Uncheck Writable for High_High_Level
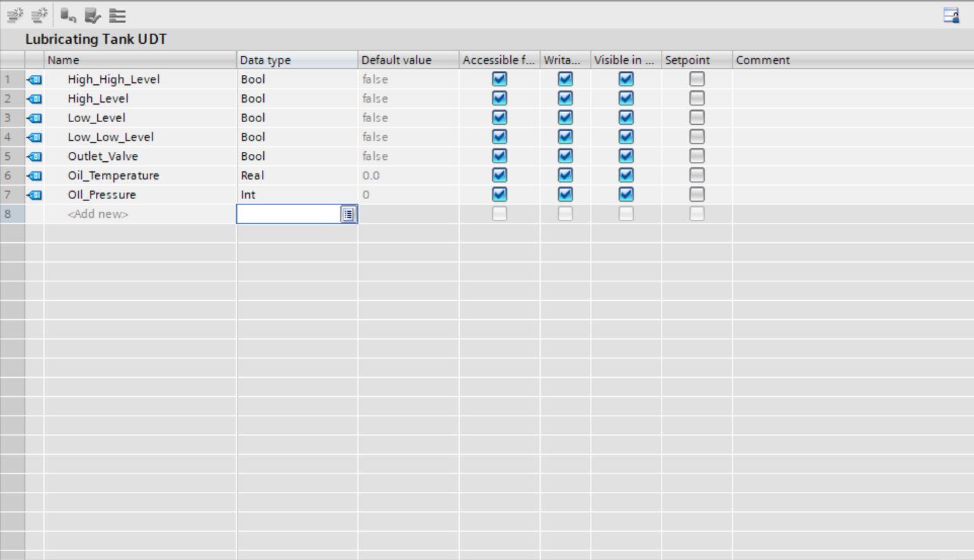974x560 pixels. pyautogui.click(x=565, y=80)
